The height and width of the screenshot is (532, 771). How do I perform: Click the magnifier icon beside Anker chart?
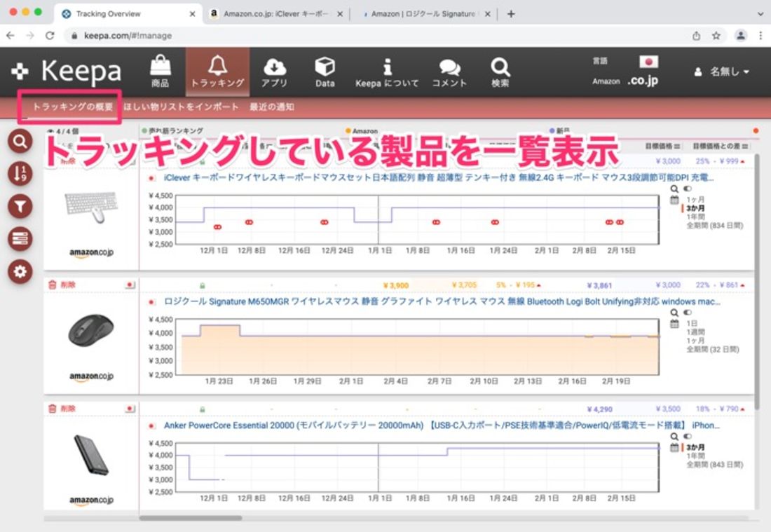click(674, 437)
